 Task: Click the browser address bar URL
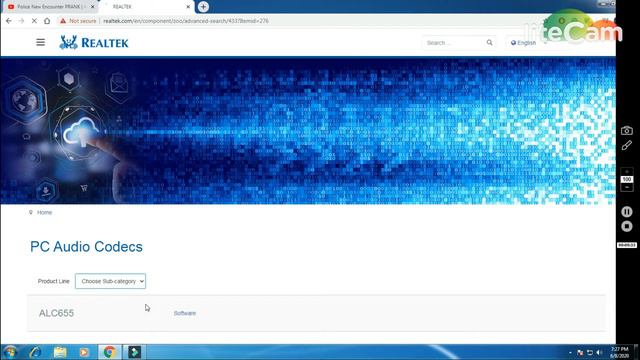[x=186, y=21]
